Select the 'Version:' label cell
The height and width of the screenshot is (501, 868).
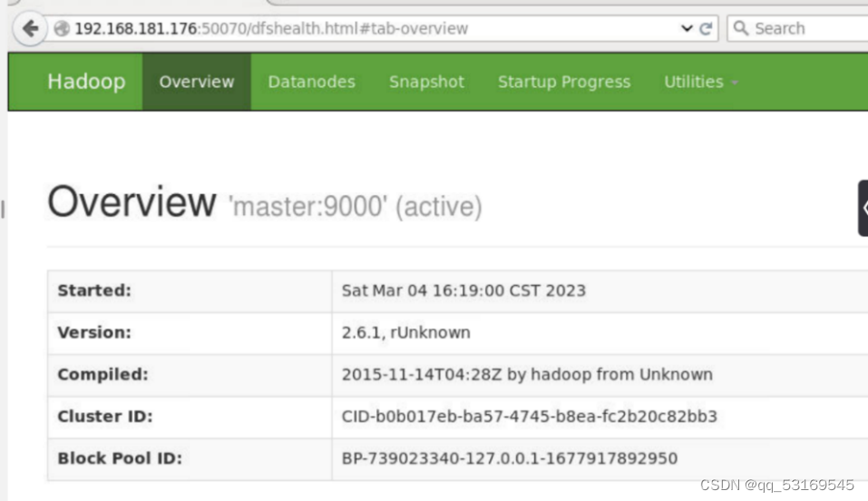190,333
